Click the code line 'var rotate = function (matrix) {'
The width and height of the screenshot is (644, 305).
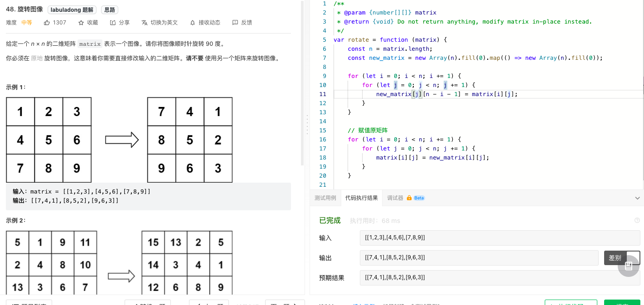[x=390, y=39]
